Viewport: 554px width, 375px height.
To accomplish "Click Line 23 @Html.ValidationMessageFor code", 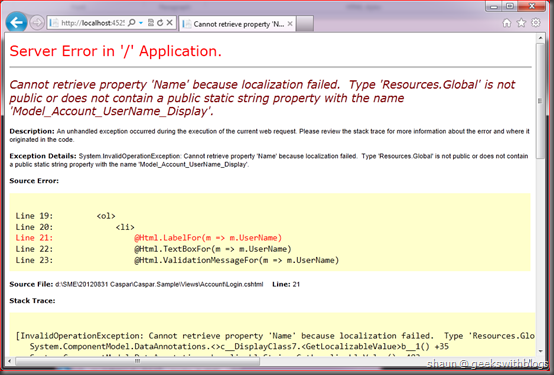I will [177, 260].
